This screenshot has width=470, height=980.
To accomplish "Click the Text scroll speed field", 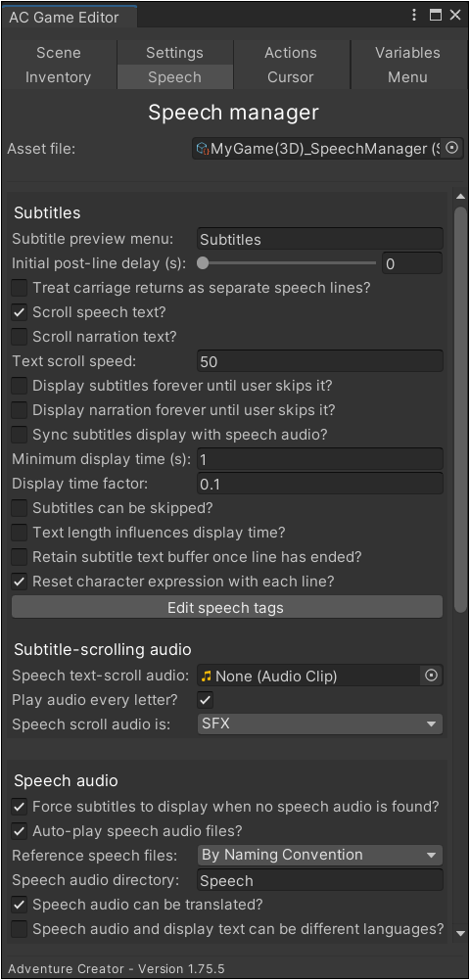I will (320, 361).
